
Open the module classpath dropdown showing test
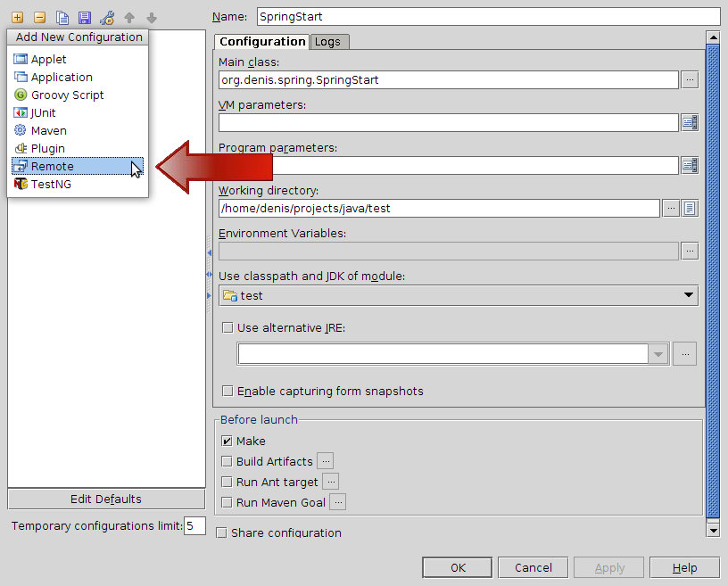pyautogui.click(x=459, y=295)
